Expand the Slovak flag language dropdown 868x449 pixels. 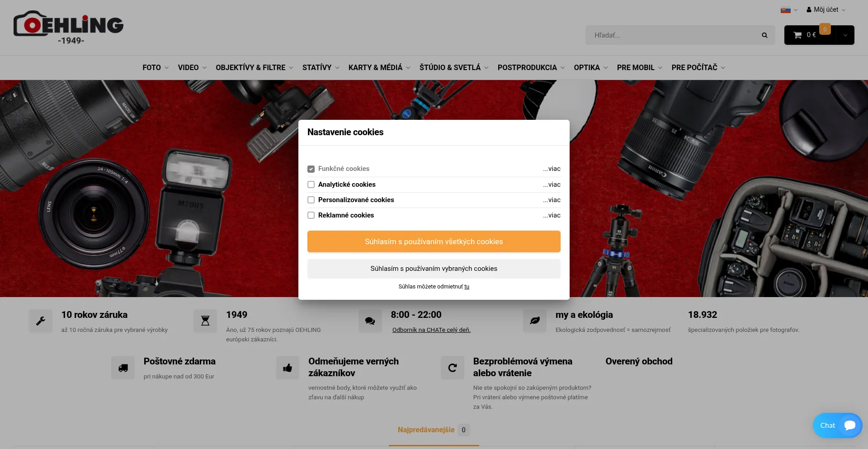pyautogui.click(x=789, y=10)
